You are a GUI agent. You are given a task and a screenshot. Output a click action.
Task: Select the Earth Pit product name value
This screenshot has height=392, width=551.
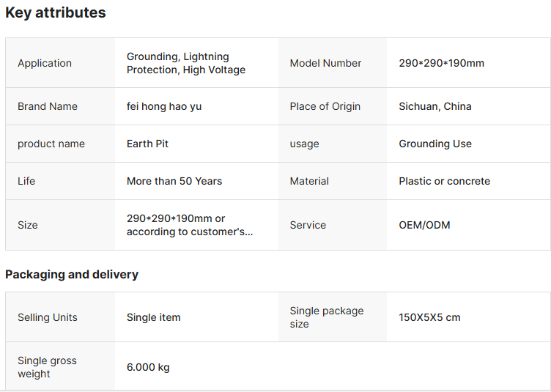click(x=147, y=144)
